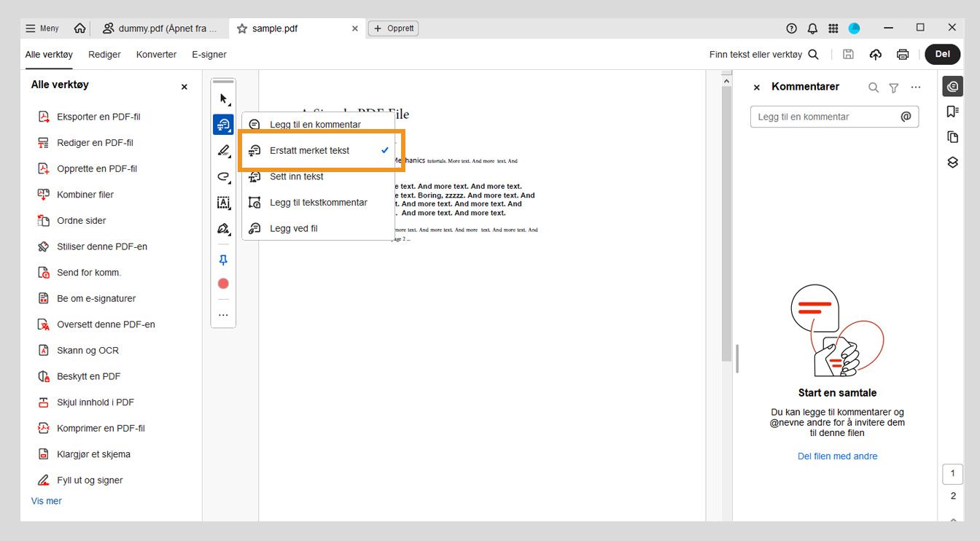Open Send for komm. tool
The width and height of the screenshot is (980, 541).
(89, 273)
